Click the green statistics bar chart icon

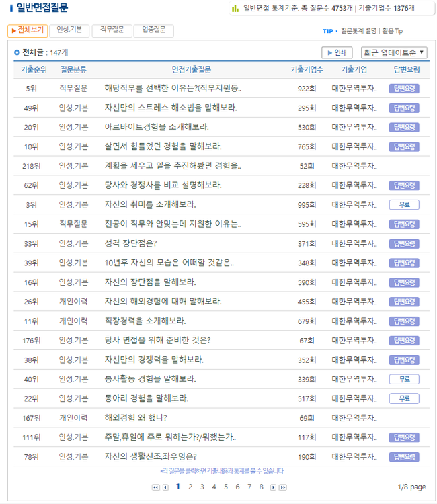click(235, 9)
